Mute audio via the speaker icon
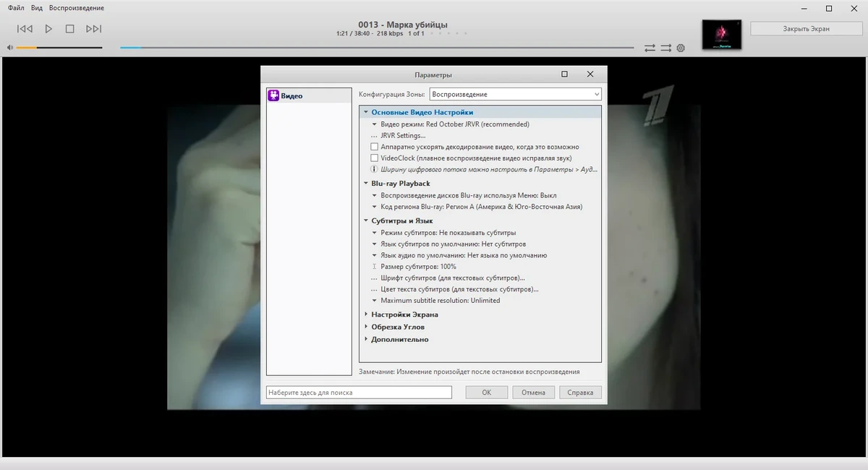The height and width of the screenshot is (470, 868). pos(10,48)
